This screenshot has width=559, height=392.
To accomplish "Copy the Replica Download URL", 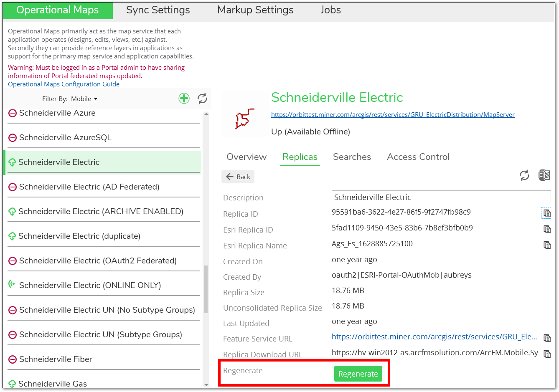I will pyautogui.click(x=547, y=354).
